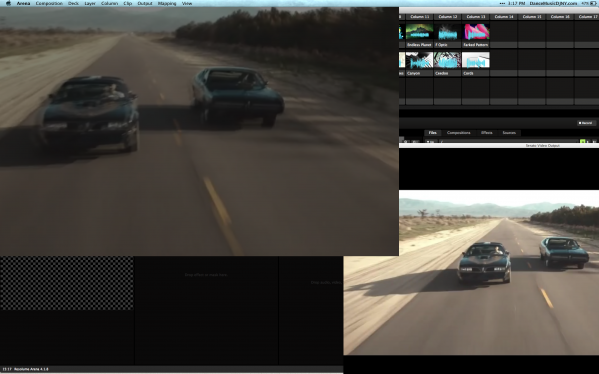Switch to the Compositions tab

click(x=458, y=133)
